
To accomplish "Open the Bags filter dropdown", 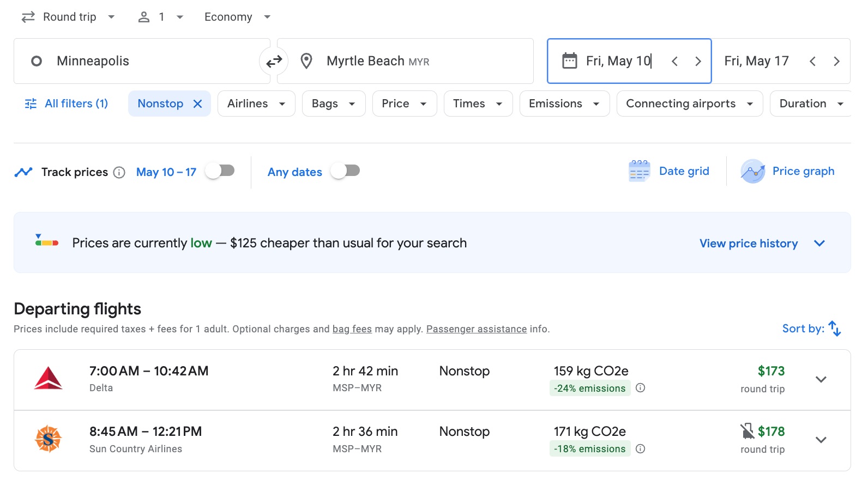I will tap(334, 104).
